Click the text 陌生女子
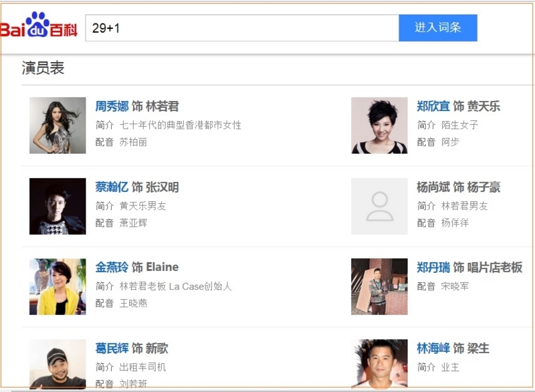The image size is (535, 392). (x=459, y=125)
